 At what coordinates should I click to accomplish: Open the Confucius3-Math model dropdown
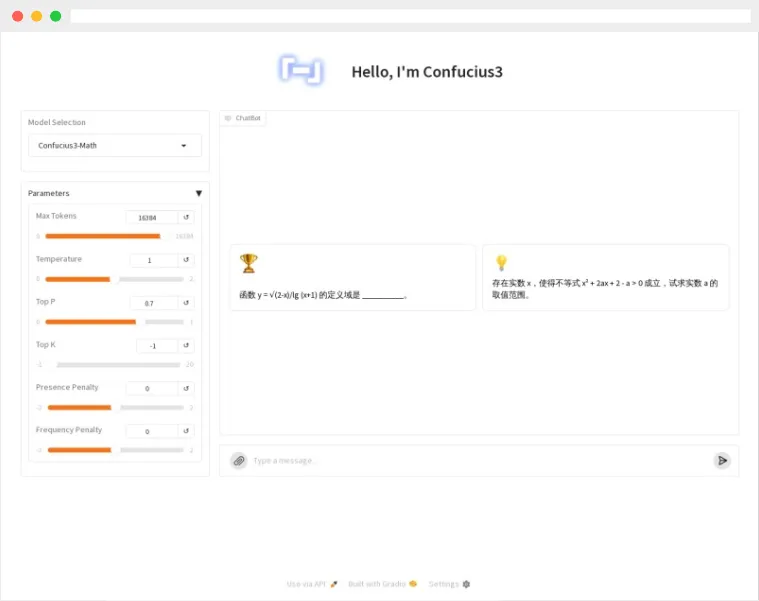pos(114,146)
